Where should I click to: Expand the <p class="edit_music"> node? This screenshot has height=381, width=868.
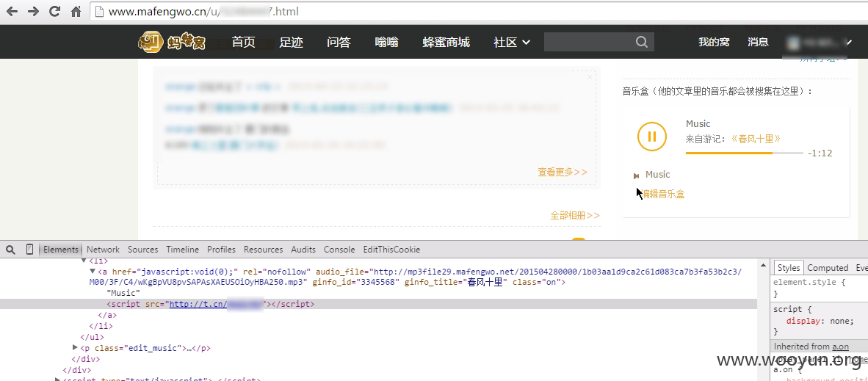[75, 348]
